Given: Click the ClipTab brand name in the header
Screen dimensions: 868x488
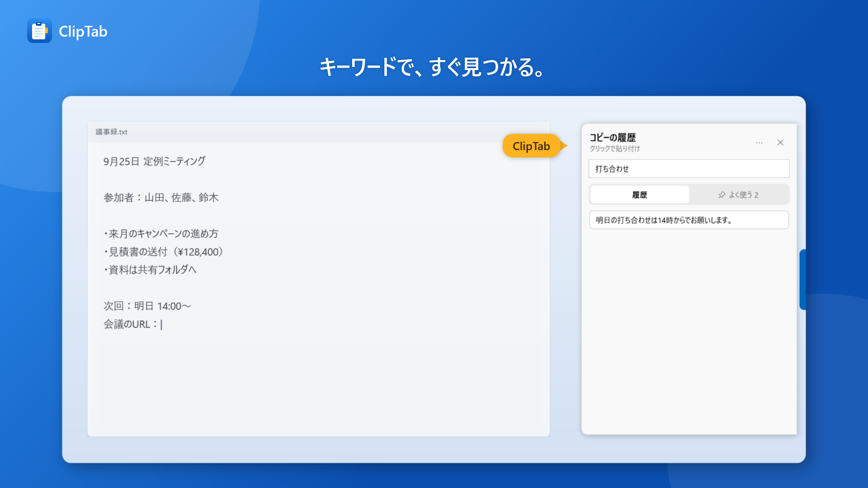Looking at the screenshot, I should coord(83,31).
